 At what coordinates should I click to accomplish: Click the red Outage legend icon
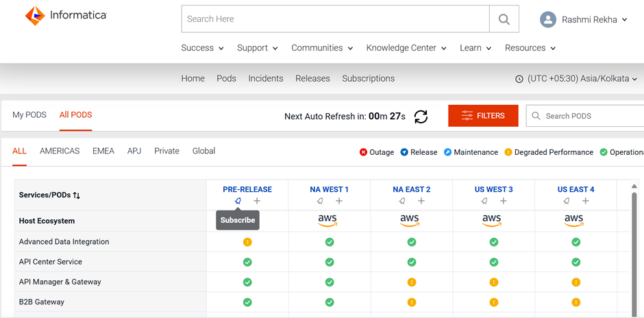(363, 152)
